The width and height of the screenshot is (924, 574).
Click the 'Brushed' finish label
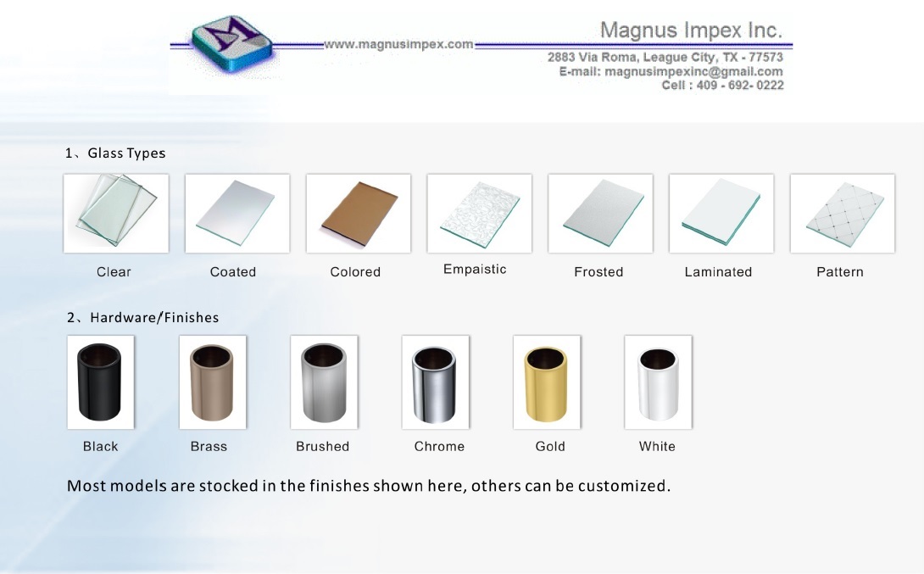point(322,446)
